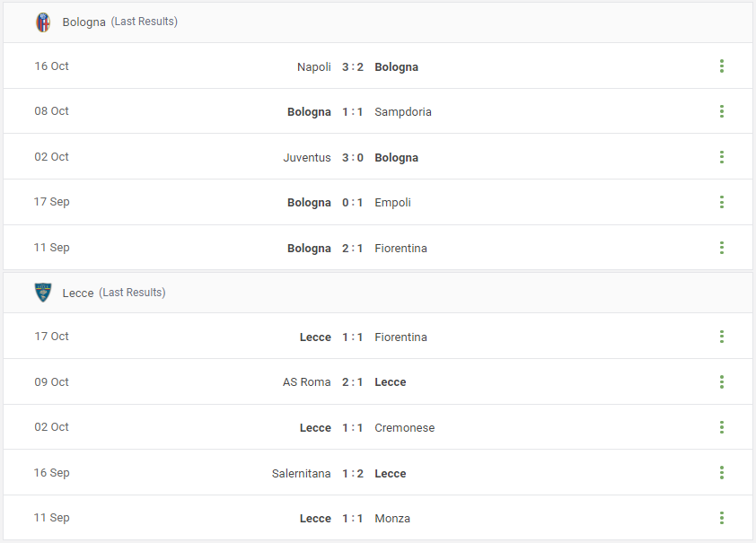Open kebab menu on AS Roma vs Lecce
This screenshot has width=756, height=543.
pos(721,381)
